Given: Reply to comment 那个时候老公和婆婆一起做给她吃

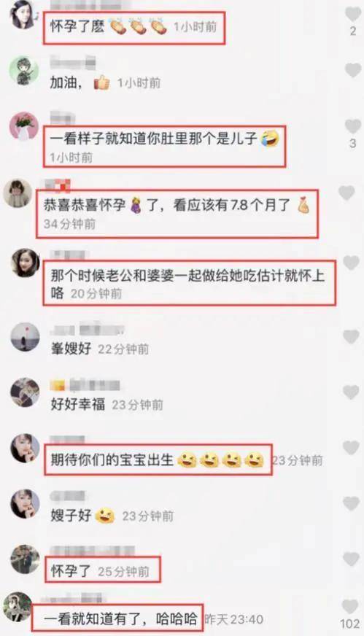Looking at the screenshot, I should click(x=187, y=283).
